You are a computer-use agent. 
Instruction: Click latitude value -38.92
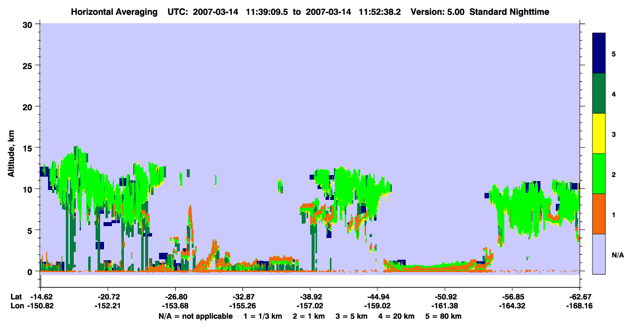(x=310, y=297)
